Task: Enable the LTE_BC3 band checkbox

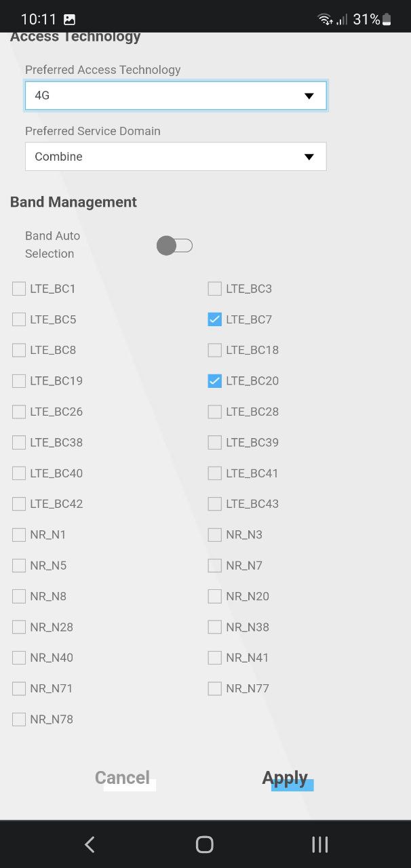Action: click(x=215, y=289)
